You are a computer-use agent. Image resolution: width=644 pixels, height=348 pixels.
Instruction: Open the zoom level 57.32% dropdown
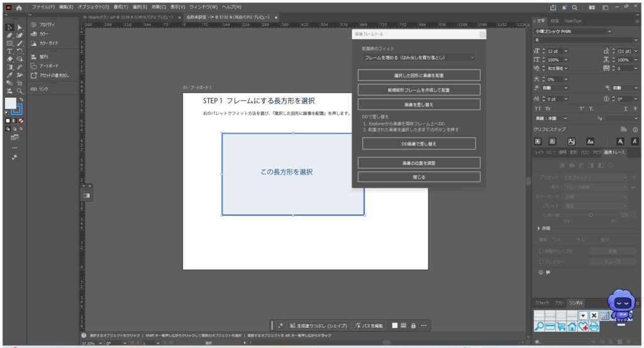101,343
